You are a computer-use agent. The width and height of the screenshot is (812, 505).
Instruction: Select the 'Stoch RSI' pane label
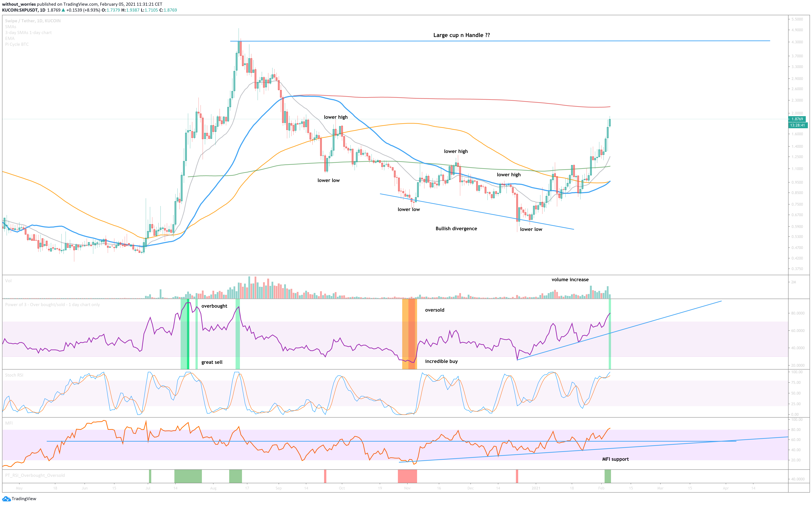coord(14,375)
